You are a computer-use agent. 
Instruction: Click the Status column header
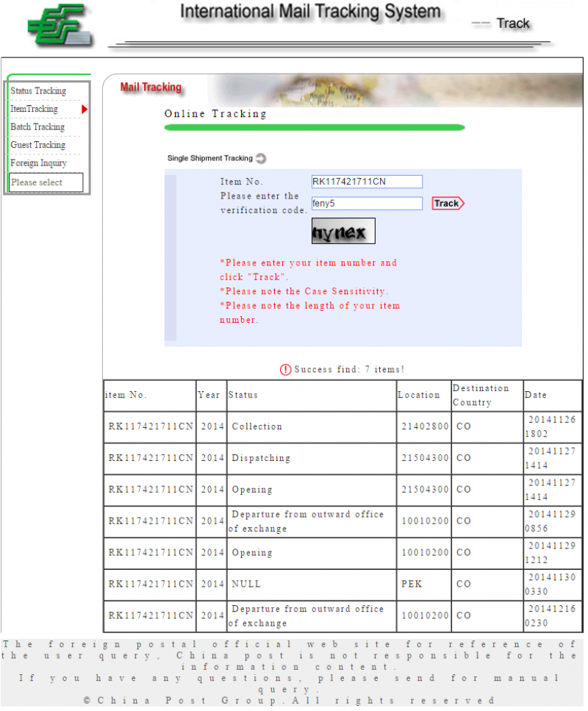[x=243, y=395]
